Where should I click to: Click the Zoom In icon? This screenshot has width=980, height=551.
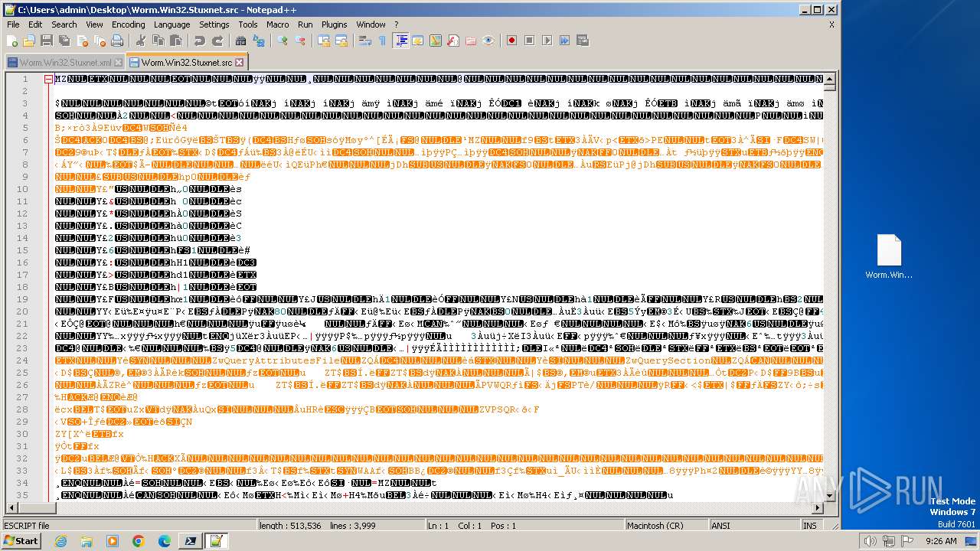point(283,41)
